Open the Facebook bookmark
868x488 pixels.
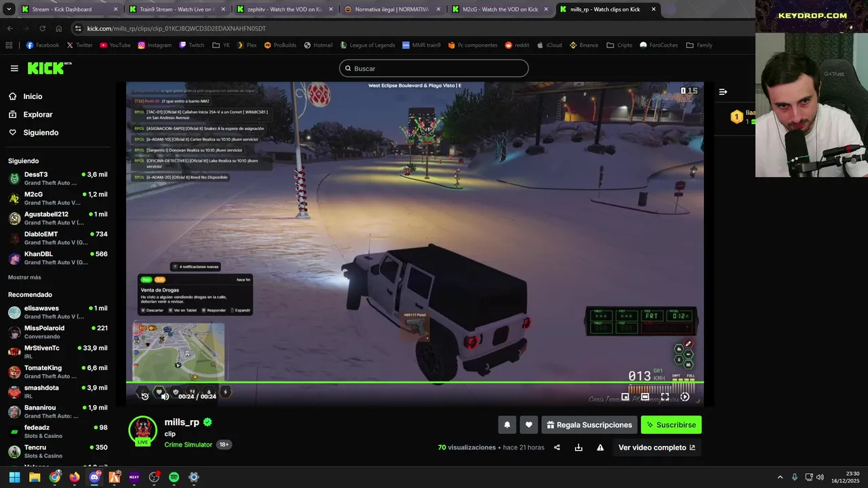(42, 45)
